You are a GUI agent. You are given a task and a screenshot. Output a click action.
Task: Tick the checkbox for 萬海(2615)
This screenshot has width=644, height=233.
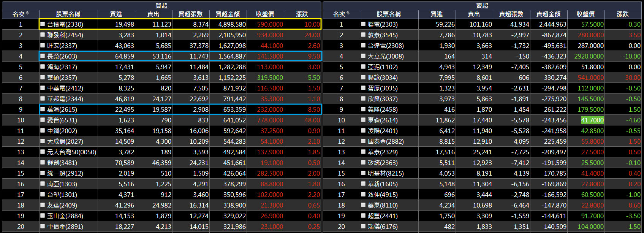[x=43, y=109]
